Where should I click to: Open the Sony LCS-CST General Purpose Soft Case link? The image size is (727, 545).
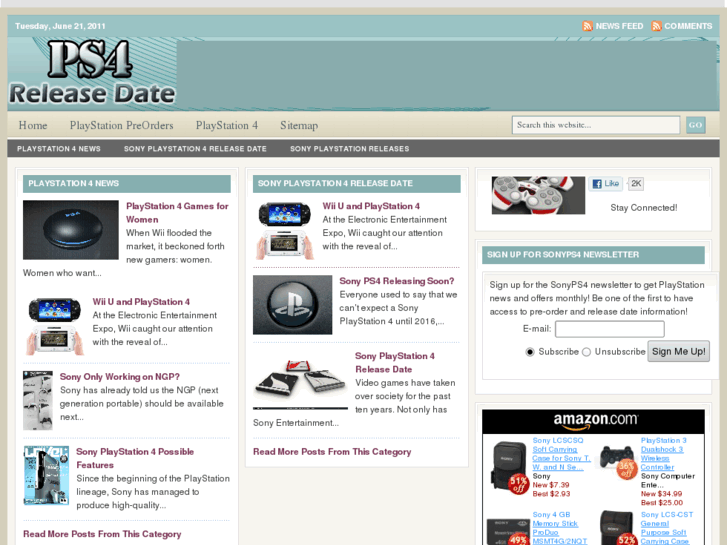667,528
